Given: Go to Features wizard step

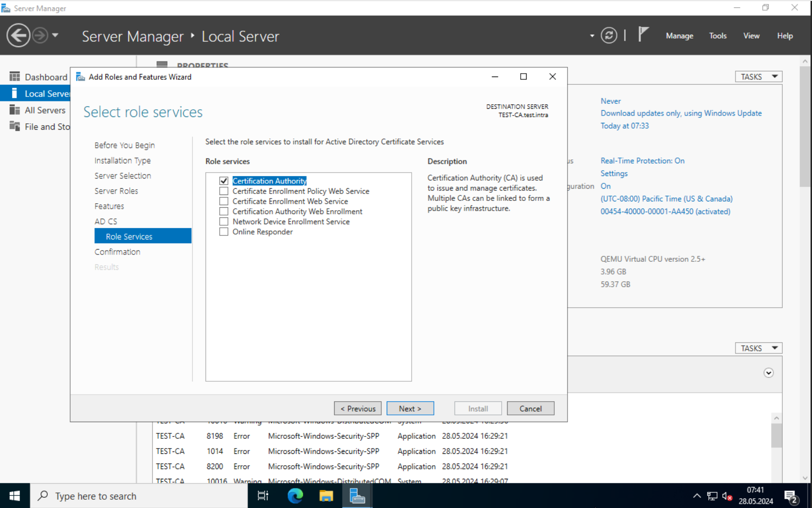Looking at the screenshot, I should click(x=109, y=206).
